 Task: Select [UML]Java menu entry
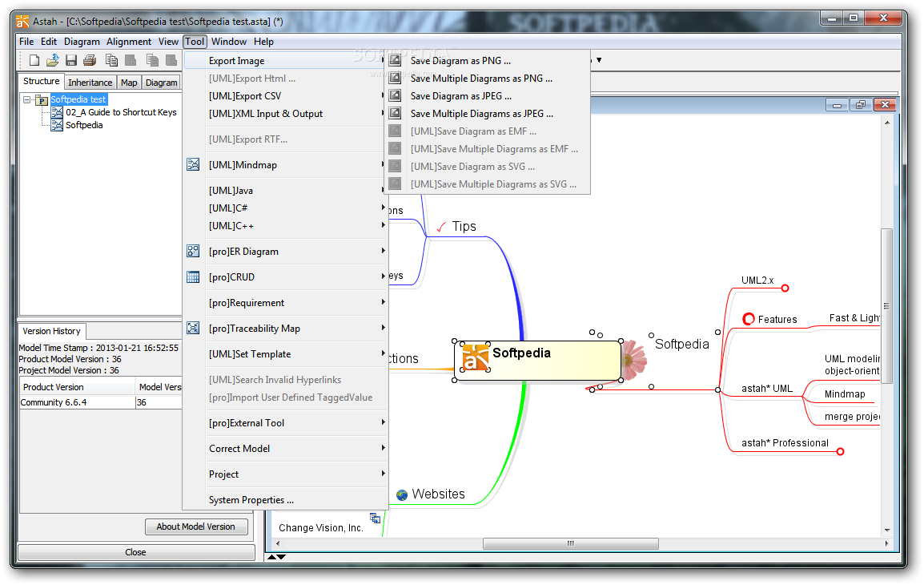click(x=286, y=190)
